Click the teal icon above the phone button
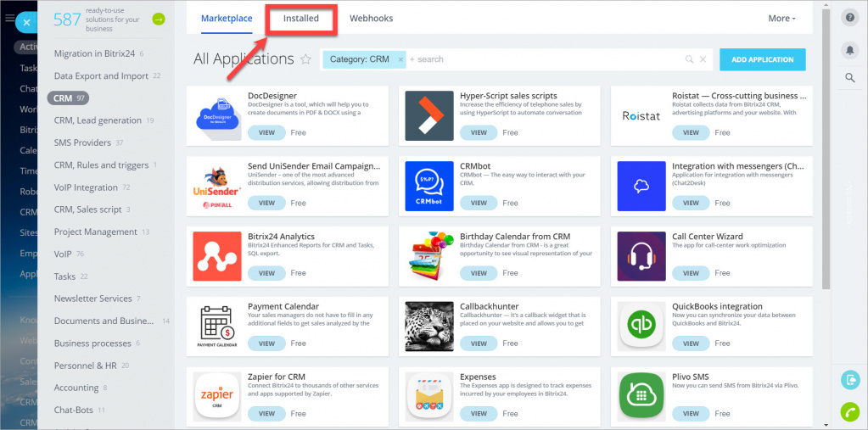868x430 pixels. pyautogui.click(x=849, y=380)
